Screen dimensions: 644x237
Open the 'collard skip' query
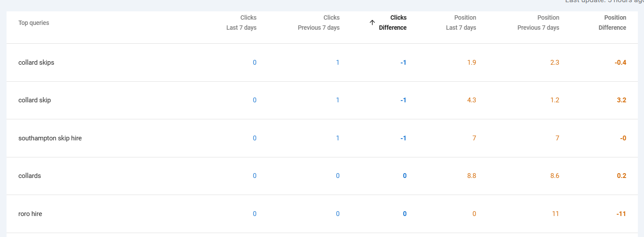tap(35, 100)
